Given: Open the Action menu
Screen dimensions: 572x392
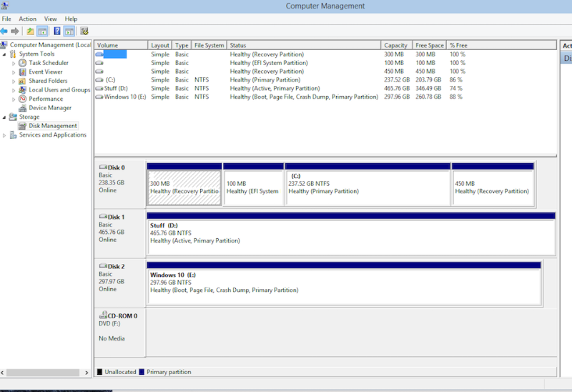Looking at the screenshot, I should [28, 19].
